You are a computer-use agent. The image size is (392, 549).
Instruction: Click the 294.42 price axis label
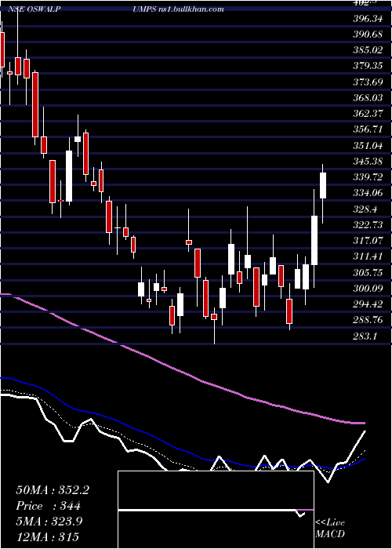point(368,304)
